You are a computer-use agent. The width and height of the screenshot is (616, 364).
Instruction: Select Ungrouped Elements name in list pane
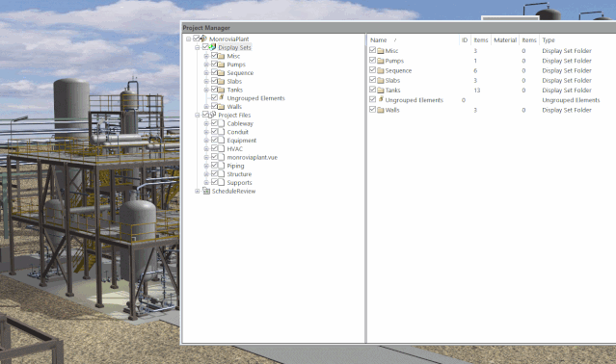tap(415, 100)
